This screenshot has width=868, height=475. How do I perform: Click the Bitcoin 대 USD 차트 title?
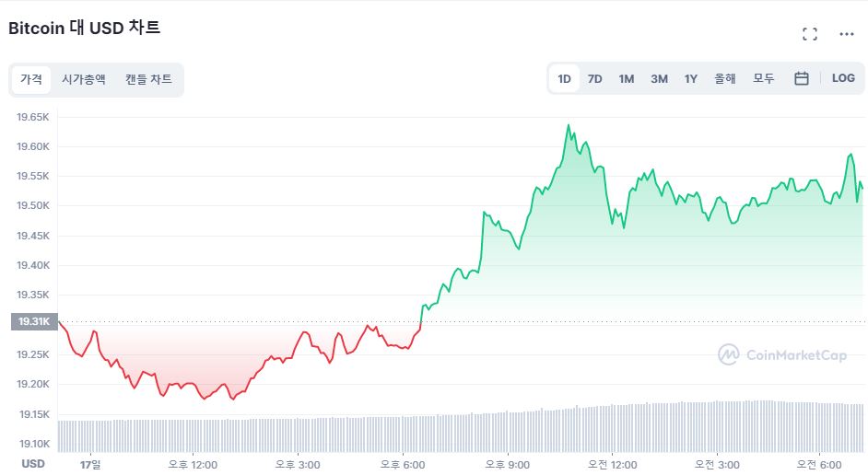(x=85, y=28)
